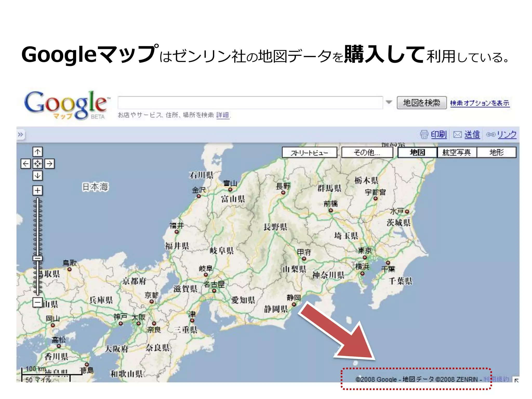
Task: Zoom out with the minus button
Action: tap(38, 302)
